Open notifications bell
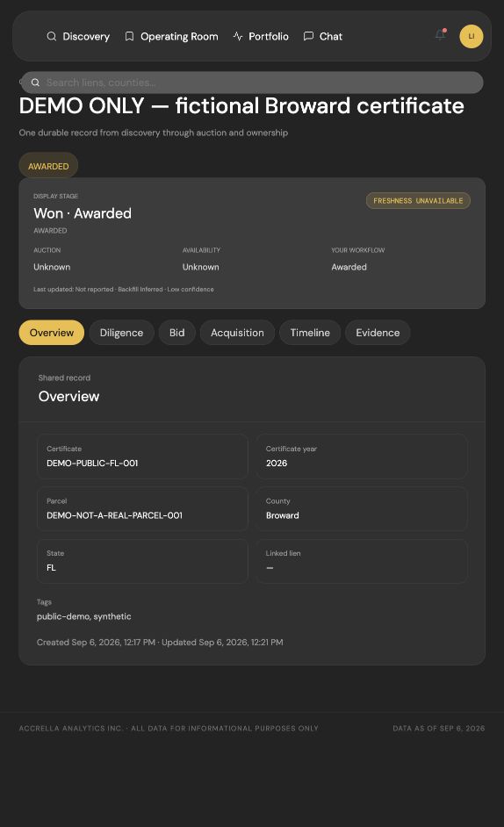The image size is (504, 827). (440, 35)
